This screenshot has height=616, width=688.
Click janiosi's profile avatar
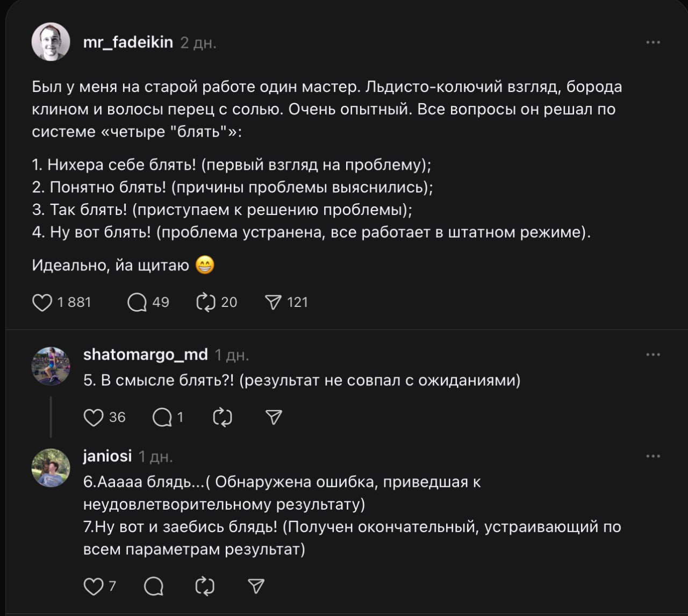pyautogui.click(x=51, y=468)
